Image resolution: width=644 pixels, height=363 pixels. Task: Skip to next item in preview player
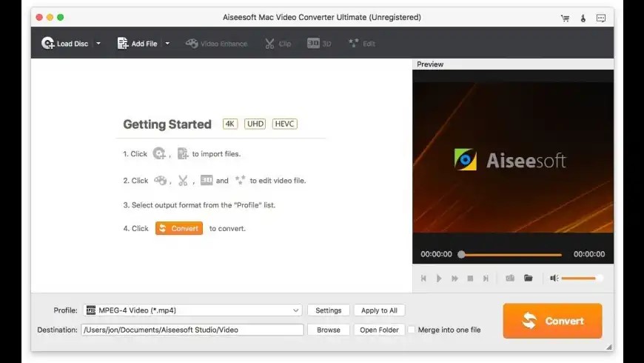pyautogui.click(x=486, y=279)
